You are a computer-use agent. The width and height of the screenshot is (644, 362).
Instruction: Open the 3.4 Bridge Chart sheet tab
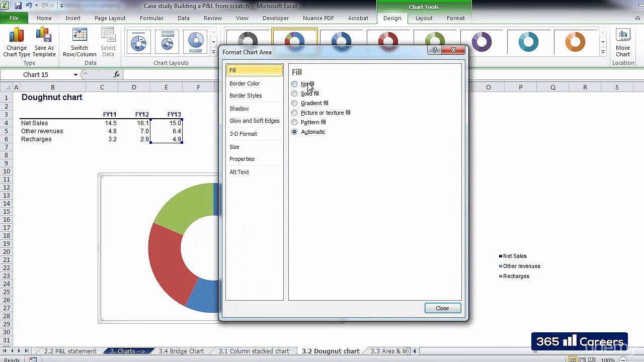coord(181,351)
